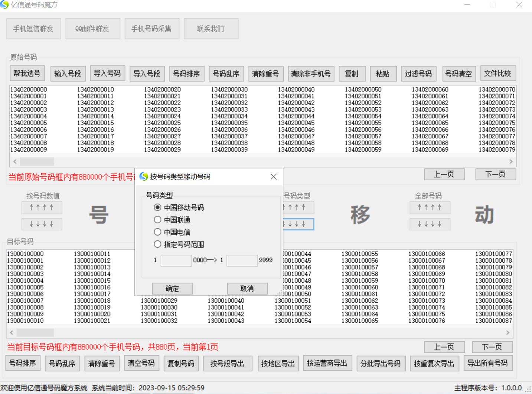The height and width of the screenshot is (394, 532).
Task: Click the 亿信通号码魔方 title bar app icon
Action: point(4,4)
